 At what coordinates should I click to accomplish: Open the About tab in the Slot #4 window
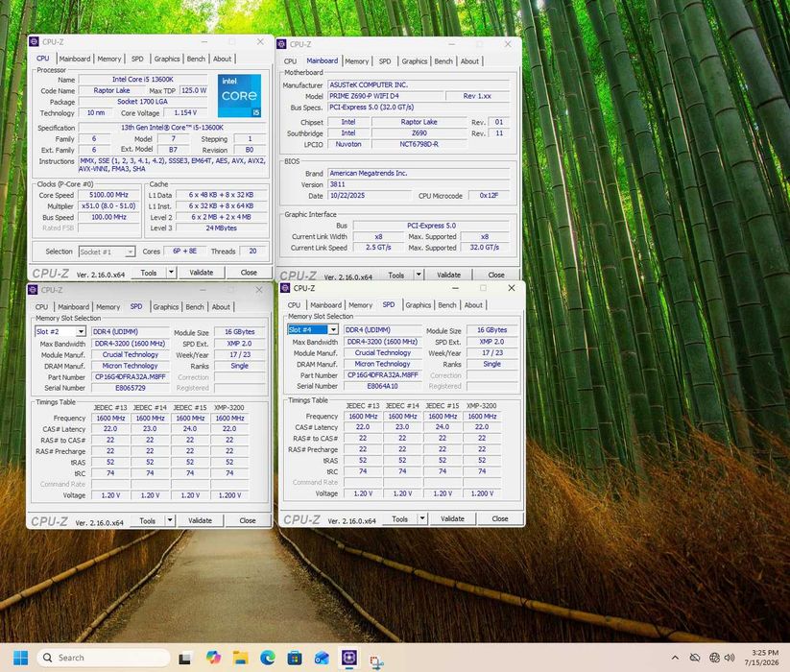pos(473,304)
